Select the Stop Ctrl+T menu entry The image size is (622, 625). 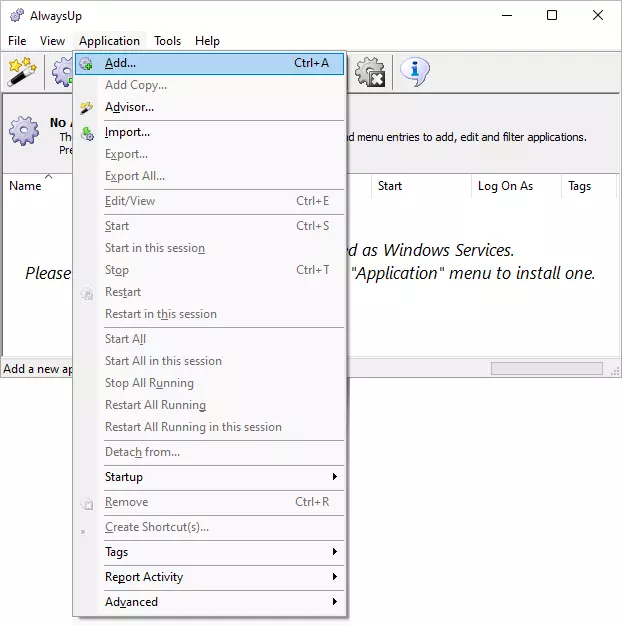tap(209, 270)
